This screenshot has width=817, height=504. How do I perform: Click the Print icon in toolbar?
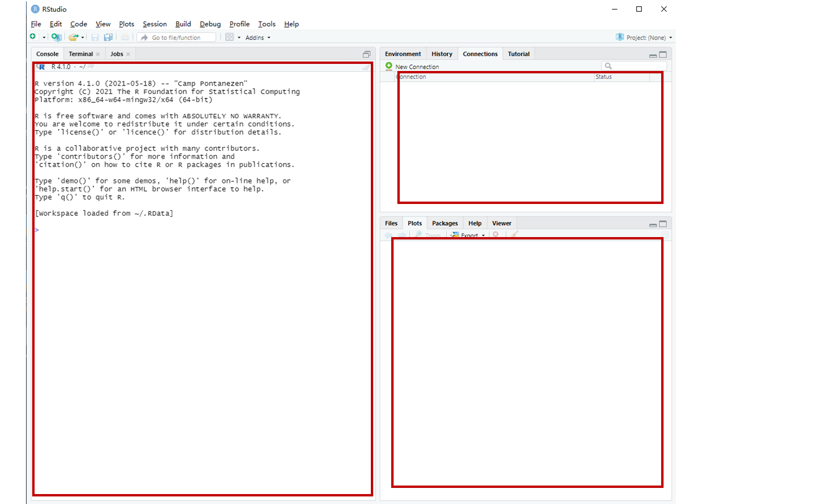point(125,37)
